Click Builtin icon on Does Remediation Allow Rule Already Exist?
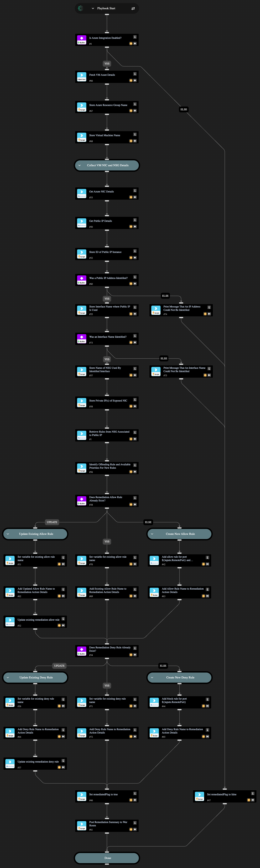This screenshot has height=868, width=260. [x=82, y=501]
